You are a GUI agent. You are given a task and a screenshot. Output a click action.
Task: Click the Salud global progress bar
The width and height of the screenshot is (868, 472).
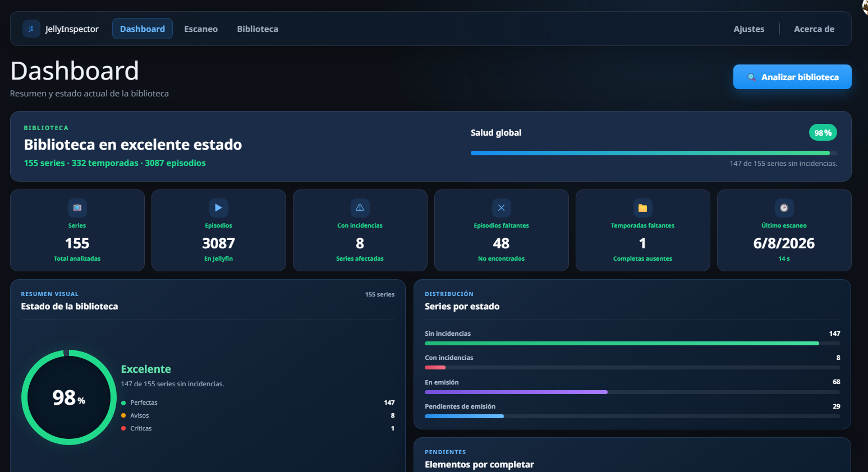(x=654, y=153)
